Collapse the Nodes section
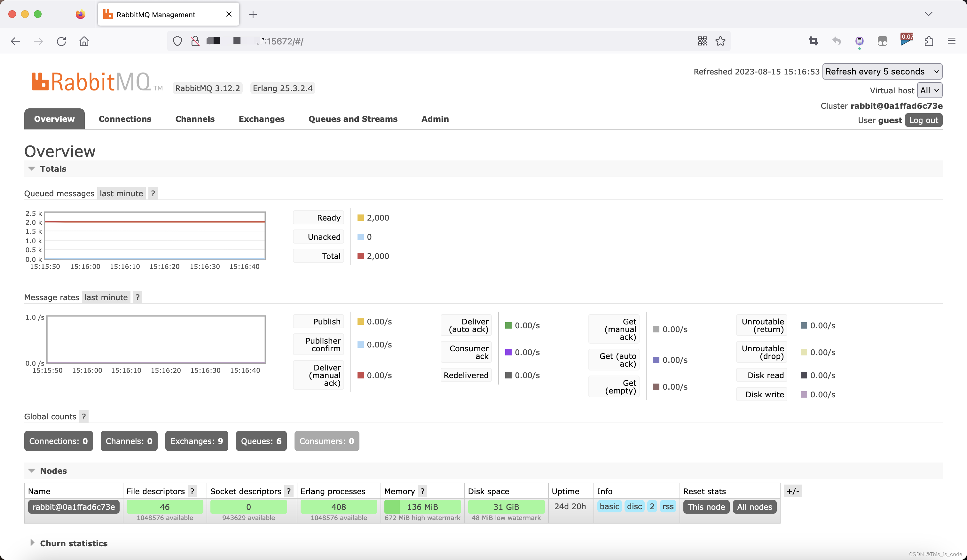The width and height of the screenshot is (967, 560). pos(47,471)
